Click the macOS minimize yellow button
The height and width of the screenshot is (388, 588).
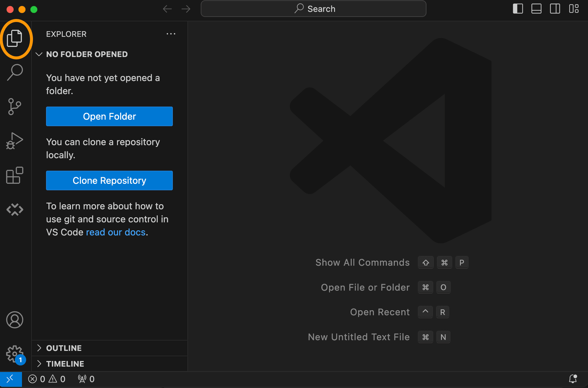pyautogui.click(x=22, y=9)
